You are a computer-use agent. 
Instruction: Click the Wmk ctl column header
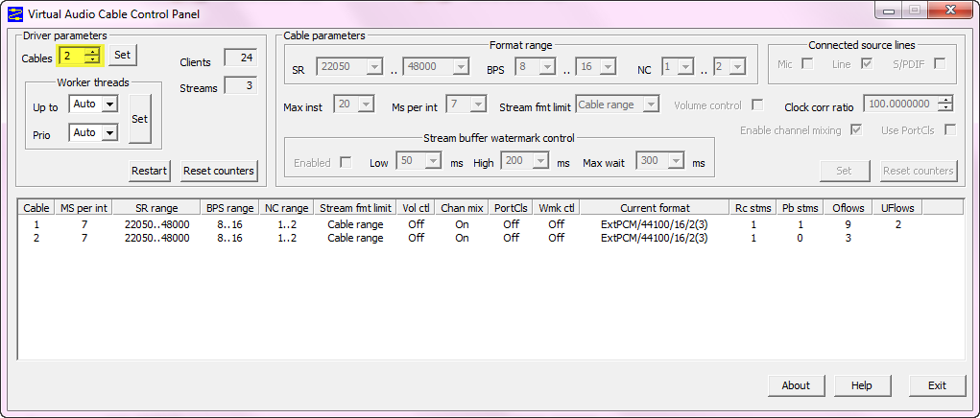[x=557, y=208]
